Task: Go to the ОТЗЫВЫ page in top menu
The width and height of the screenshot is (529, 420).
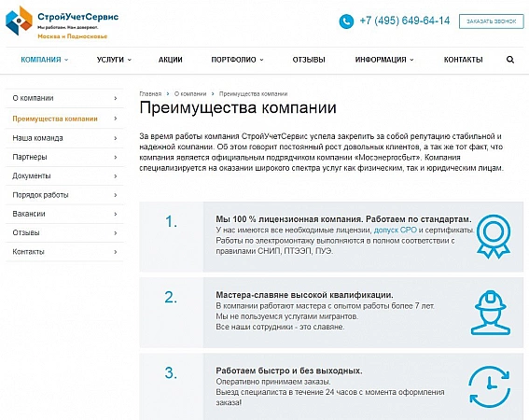Action: tap(309, 60)
